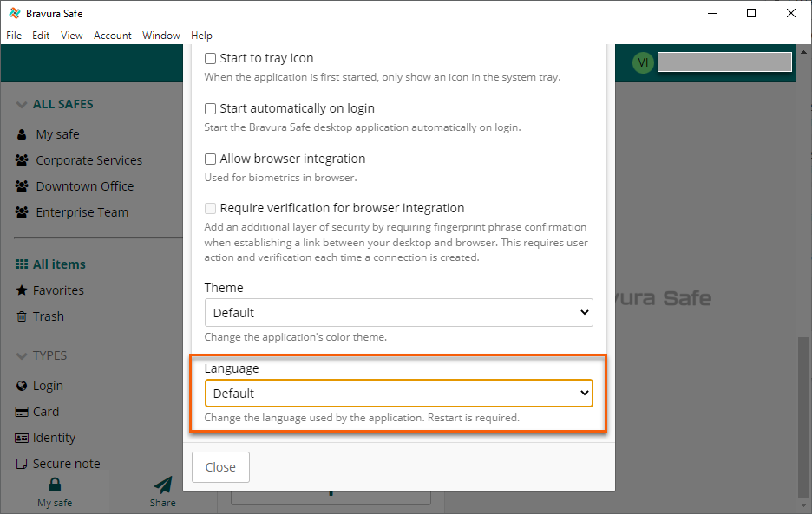The width and height of the screenshot is (812, 514).
Task: Collapse the TYPES section chevron
Action: 21,356
